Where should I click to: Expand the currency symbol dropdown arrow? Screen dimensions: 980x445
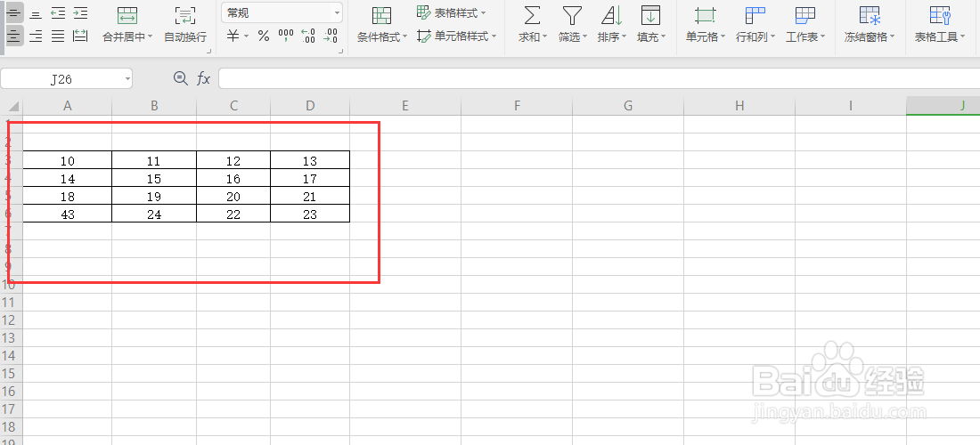point(246,36)
